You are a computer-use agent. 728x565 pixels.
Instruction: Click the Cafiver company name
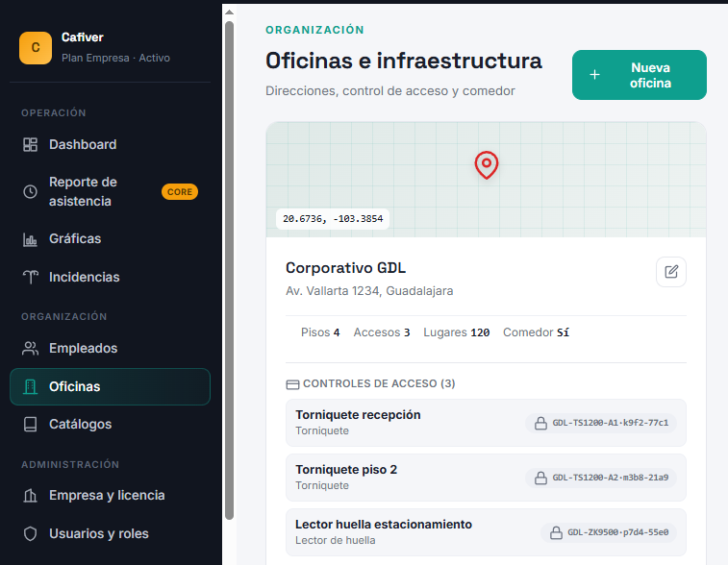tap(82, 37)
